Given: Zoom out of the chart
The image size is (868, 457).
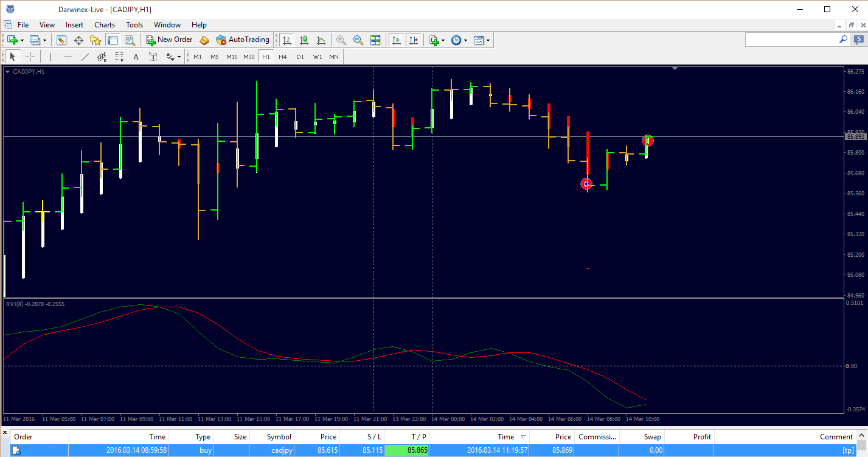Looking at the screenshot, I should (x=358, y=40).
